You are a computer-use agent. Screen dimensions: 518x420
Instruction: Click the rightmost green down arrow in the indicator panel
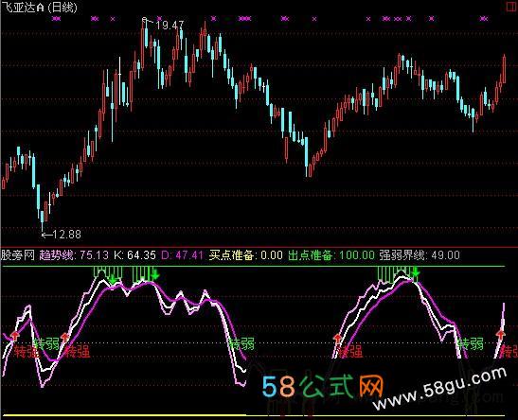(x=416, y=272)
